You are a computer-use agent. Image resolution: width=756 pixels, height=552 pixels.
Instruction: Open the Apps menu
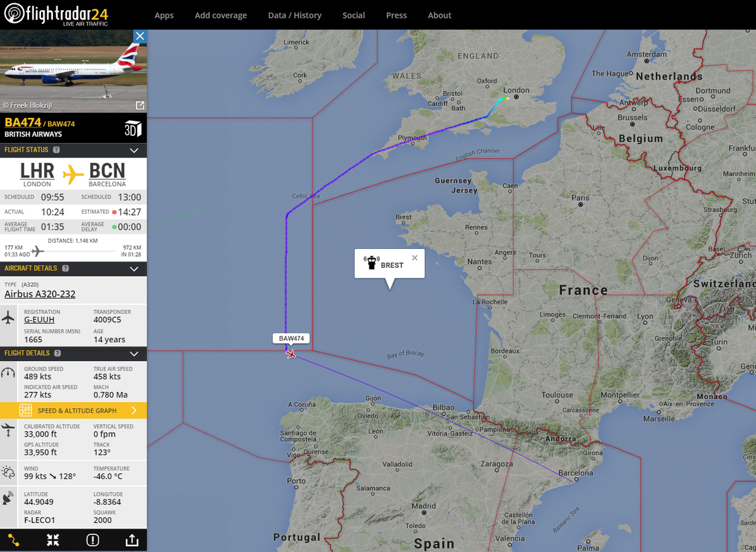tap(164, 15)
